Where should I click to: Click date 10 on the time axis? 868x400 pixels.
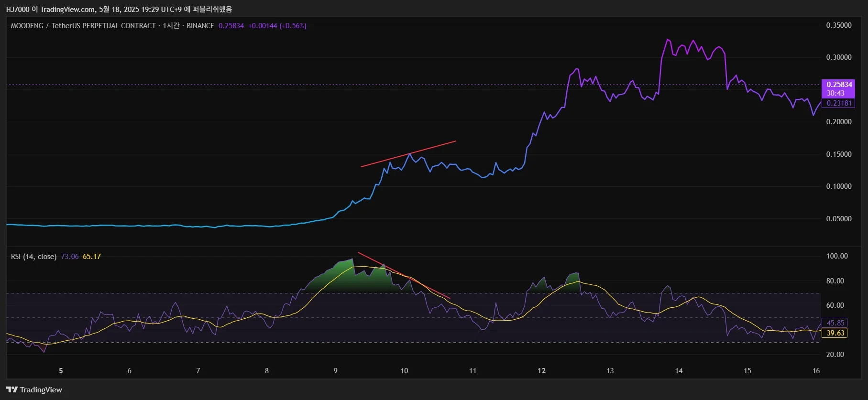(404, 371)
